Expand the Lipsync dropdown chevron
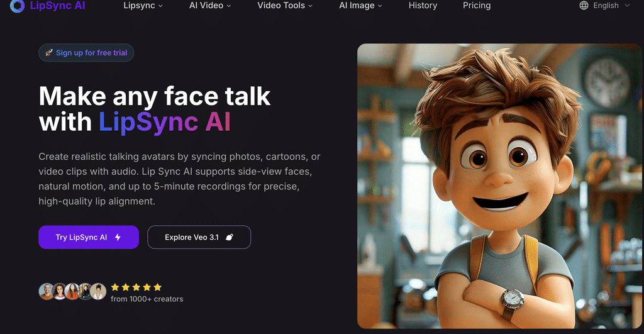 coord(160,6)
